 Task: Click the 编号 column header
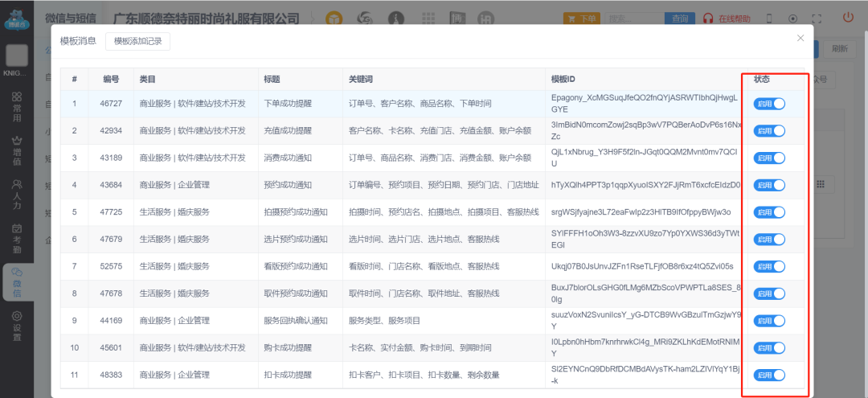[x=111, y=79]
